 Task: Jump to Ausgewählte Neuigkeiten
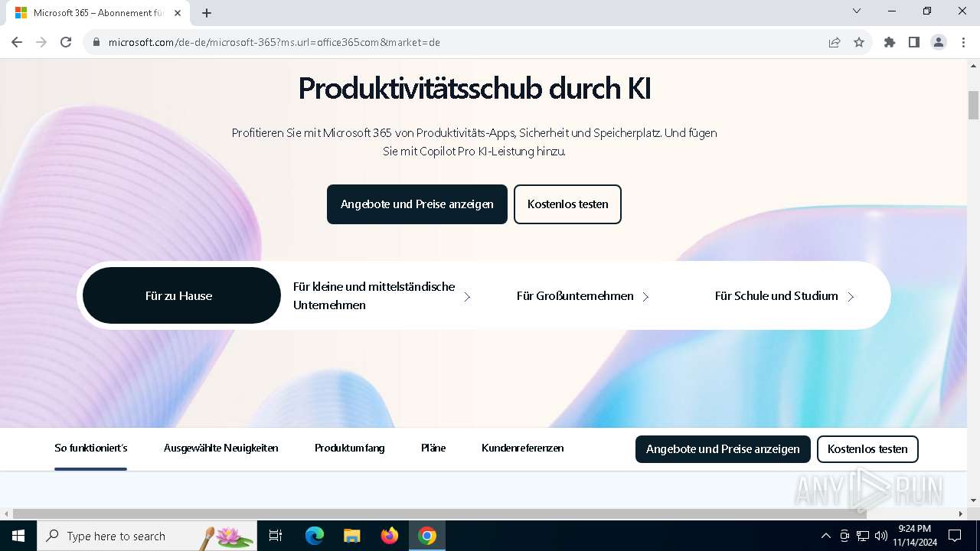tap(220, 448)
